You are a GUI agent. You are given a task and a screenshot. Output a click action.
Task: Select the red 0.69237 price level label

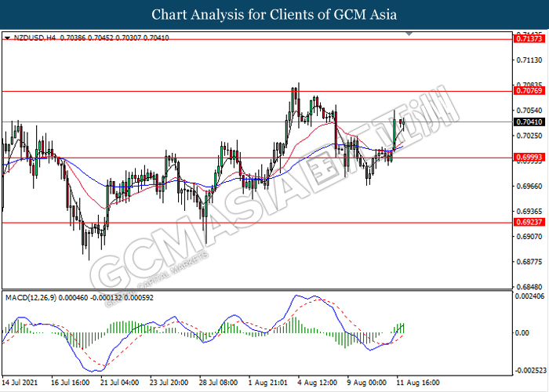tap(529, 222)
